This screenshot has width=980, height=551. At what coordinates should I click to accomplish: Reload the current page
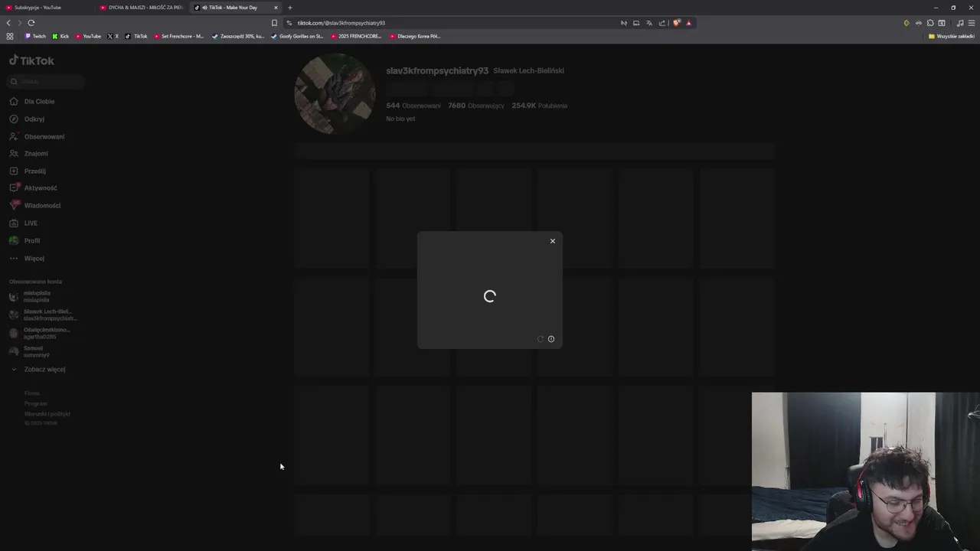pos(31,23)
